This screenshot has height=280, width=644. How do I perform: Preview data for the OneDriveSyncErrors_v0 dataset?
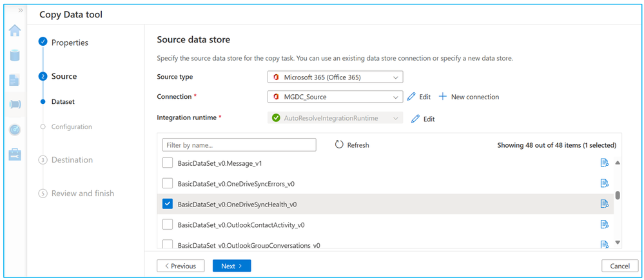pos(604,183)
